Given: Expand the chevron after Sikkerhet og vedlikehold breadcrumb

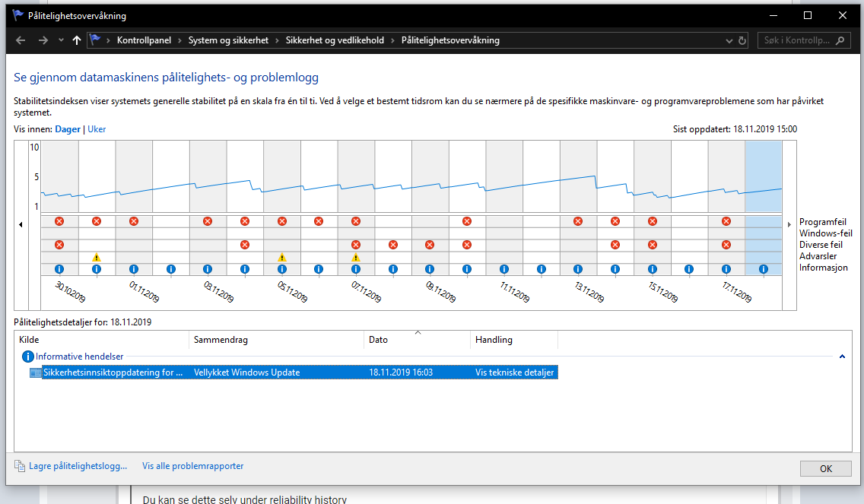Looking at the screenshot, I should click(x=393, y=40).
